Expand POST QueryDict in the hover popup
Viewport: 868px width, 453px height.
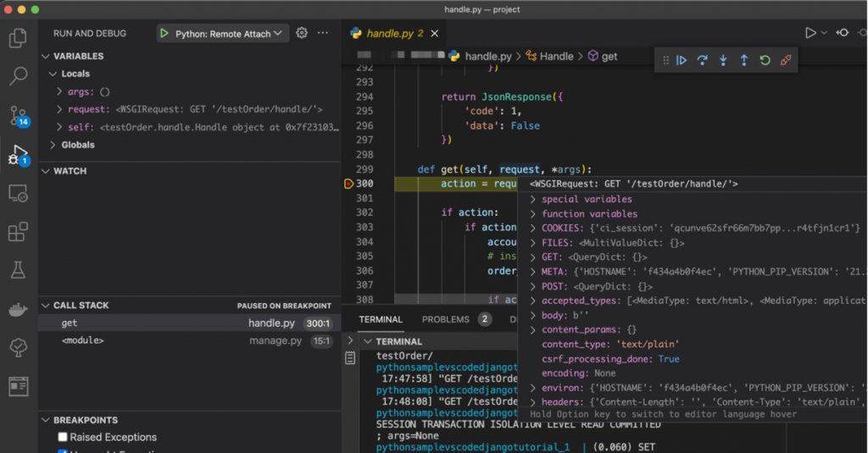[532, 286]
